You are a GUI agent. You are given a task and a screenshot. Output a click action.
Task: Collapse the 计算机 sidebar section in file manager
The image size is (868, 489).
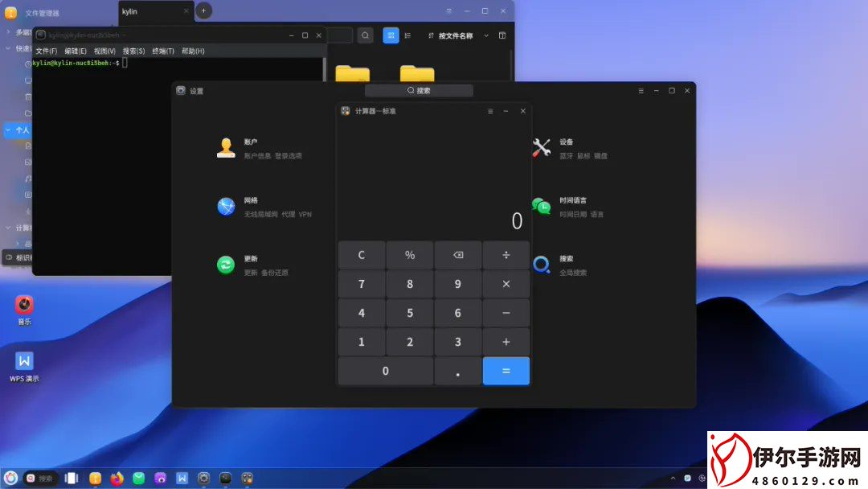tap(8, 228)
